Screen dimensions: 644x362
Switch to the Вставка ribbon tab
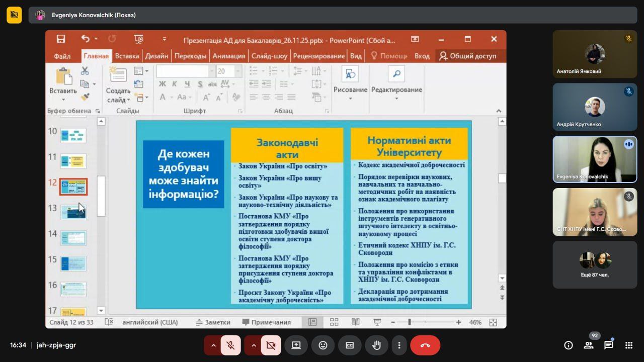pos(127,56)
